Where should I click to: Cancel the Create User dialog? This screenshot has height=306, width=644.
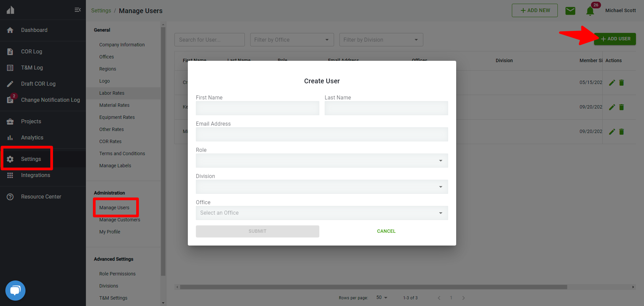coord(386,231)
